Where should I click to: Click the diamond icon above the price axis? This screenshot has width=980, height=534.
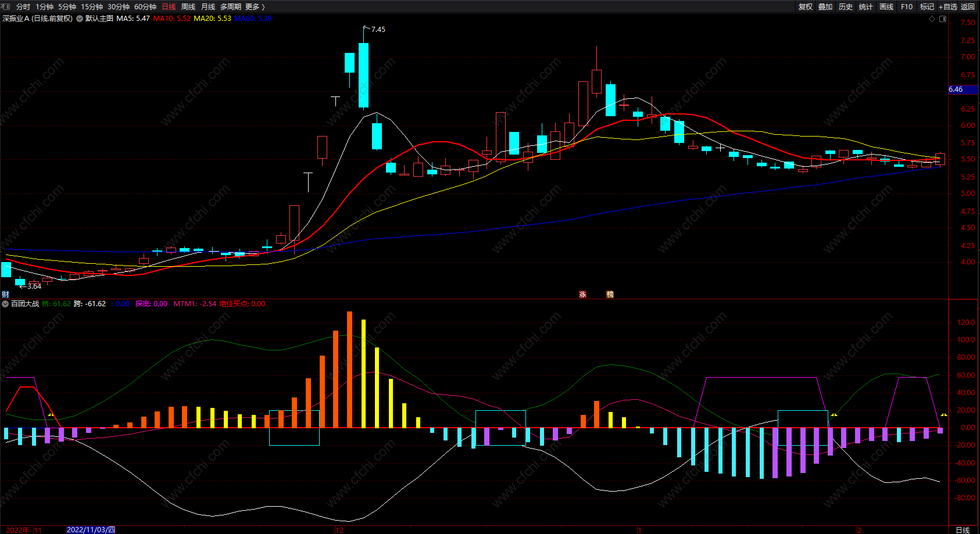click(932, 19)
